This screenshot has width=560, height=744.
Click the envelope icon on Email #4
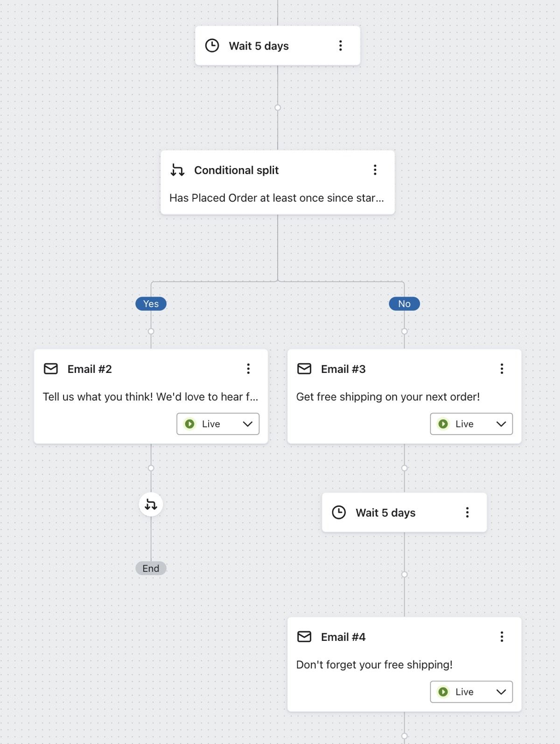coord(304,636)
